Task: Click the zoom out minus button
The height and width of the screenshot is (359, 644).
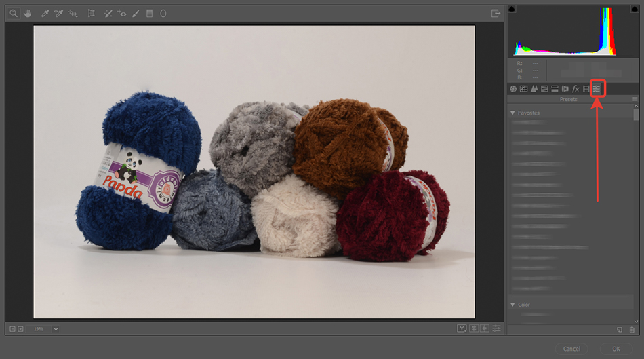Action: 12,329
